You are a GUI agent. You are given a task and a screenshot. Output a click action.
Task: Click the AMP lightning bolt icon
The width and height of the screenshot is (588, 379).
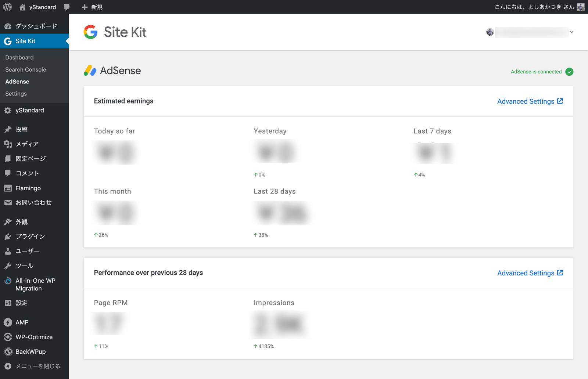click(x=8, y=322)
